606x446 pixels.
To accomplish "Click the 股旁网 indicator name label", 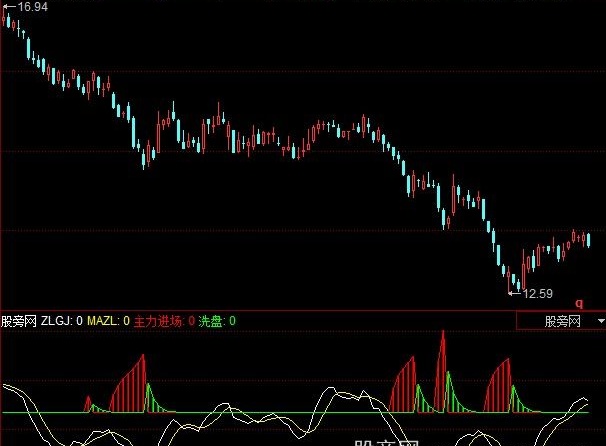I will pyautogui.click(x=19, y=321).
